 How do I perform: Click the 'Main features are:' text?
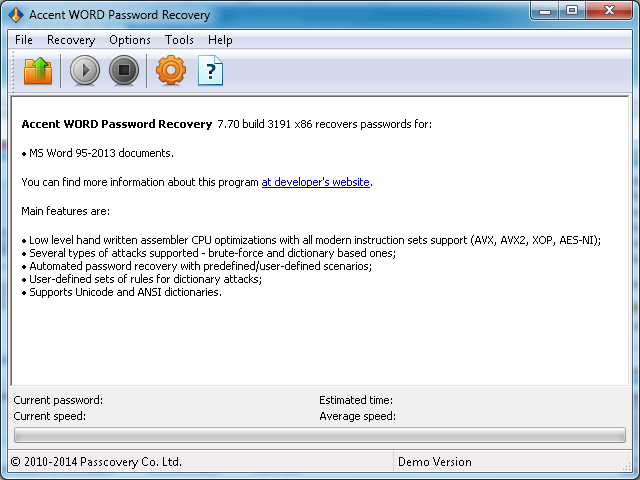pos(66,211)
